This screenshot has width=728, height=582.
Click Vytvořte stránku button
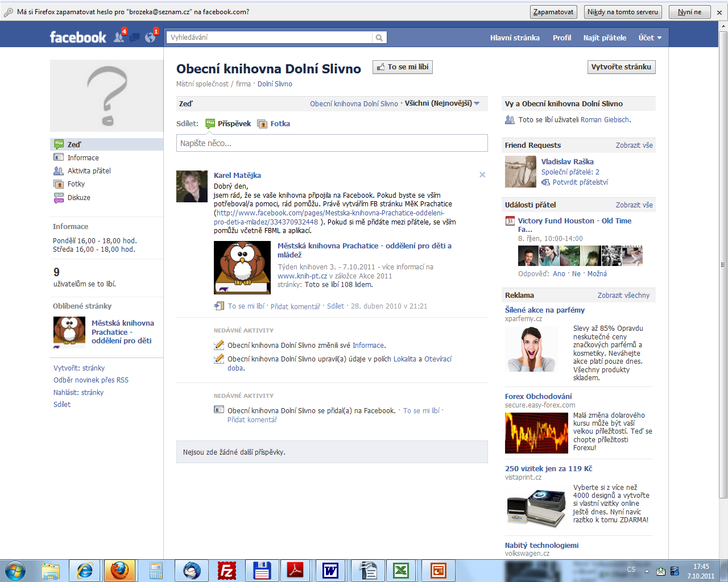click(x=621, y=67)
